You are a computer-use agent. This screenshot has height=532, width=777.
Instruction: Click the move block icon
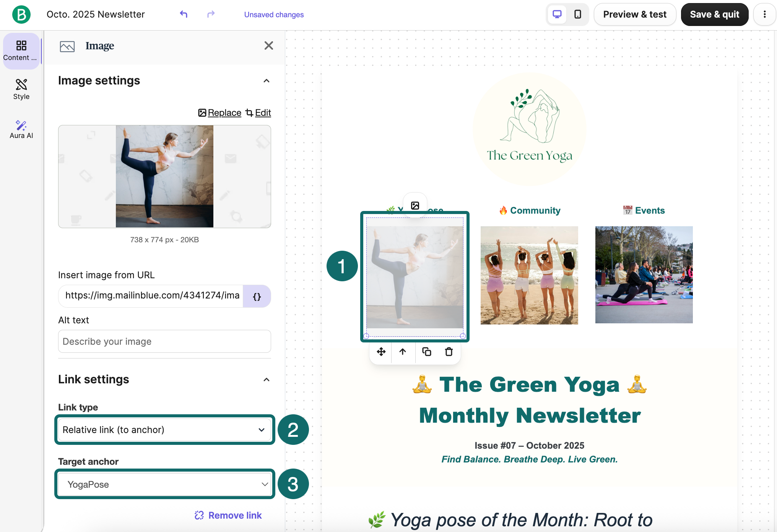click(381, 352)
